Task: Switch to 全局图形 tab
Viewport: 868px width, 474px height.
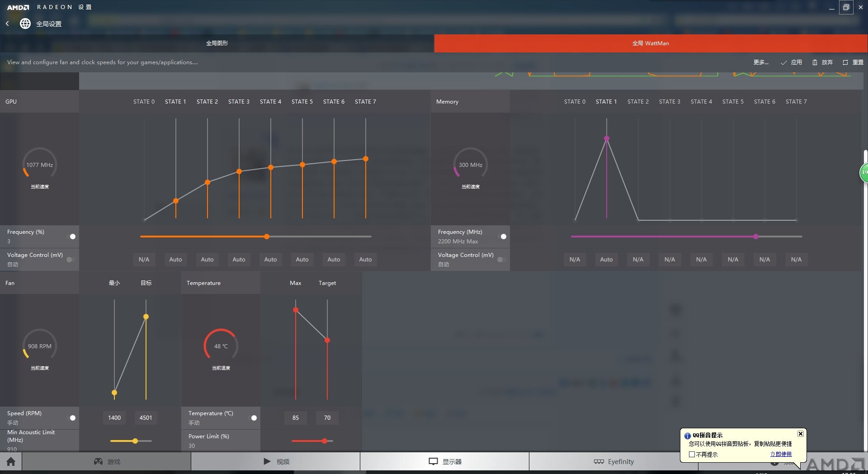Action: (217, 43)
